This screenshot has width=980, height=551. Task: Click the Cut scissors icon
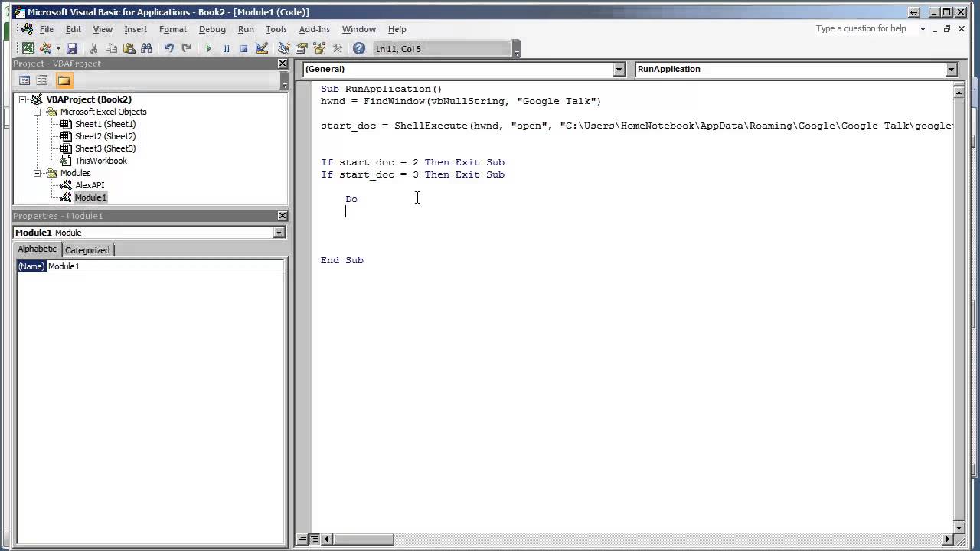[94, 48]
